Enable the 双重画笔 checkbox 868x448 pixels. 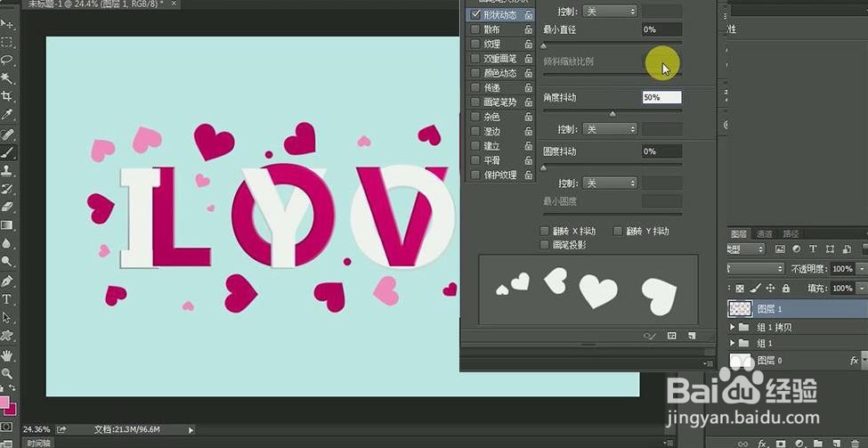(x=475, y=58)
